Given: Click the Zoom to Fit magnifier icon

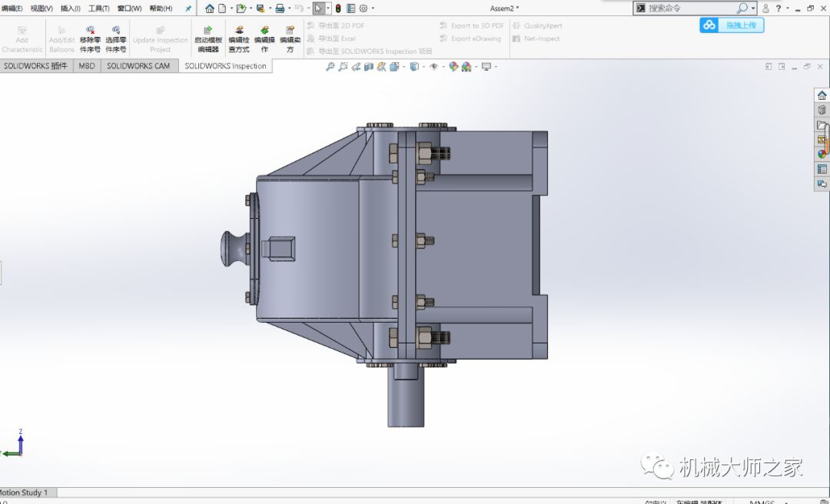Looking at the screenshot, I should (x=330, y=67).
